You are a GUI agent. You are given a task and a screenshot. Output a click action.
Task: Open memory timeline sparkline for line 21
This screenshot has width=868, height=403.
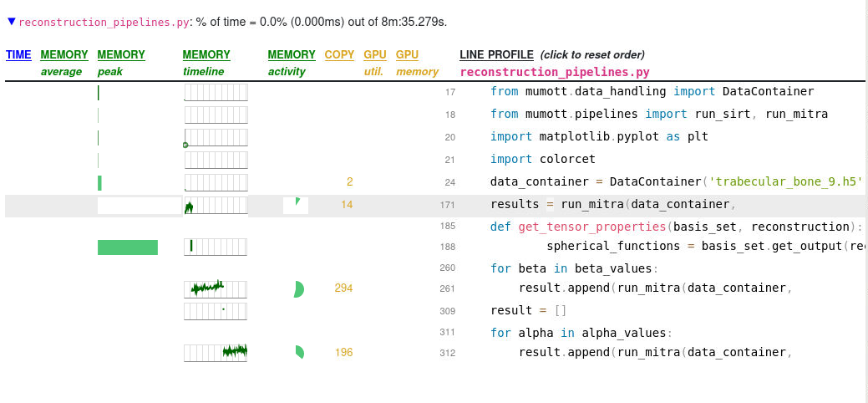[216, 161]
